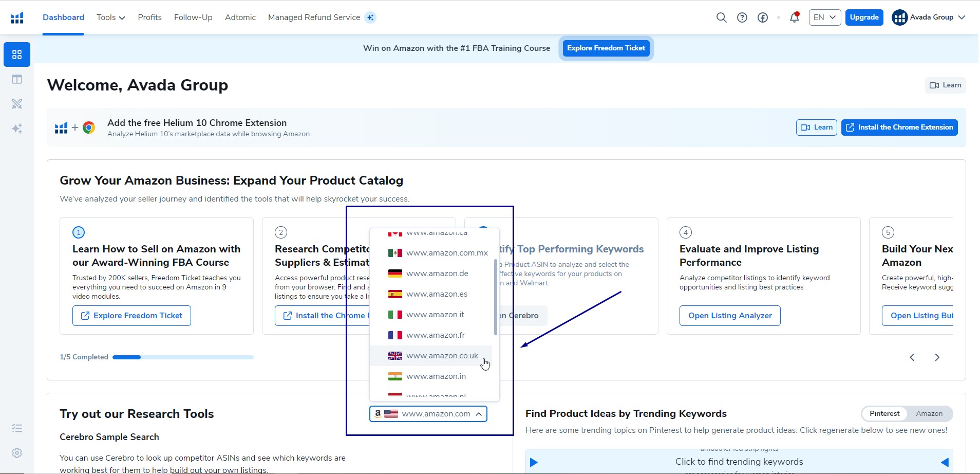Click Explore Freedom Ticket banner button

coord(606,48)
